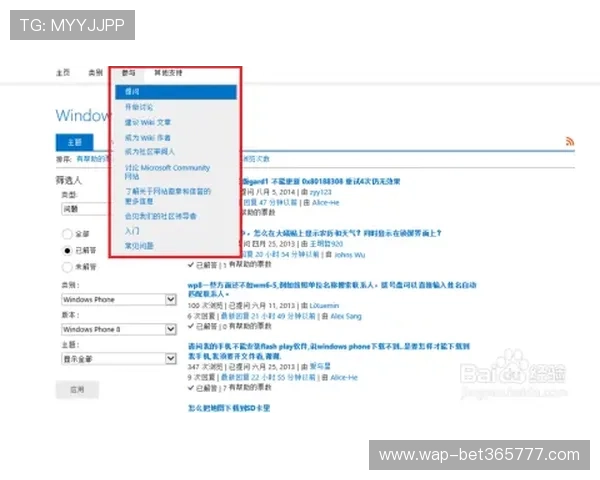Open the 参与 nav menu
This screenshot has width=600, height=480.
coord(129,73)
